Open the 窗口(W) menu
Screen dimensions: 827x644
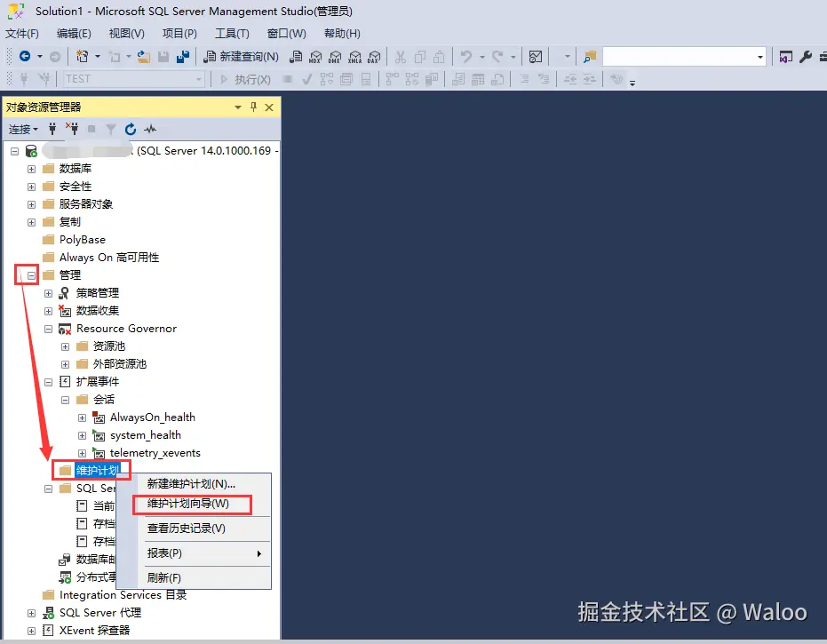pos(286,34)
